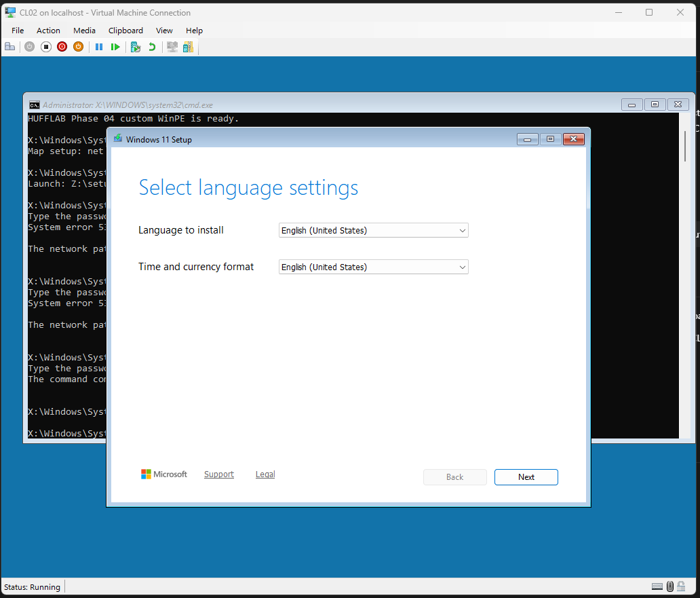Viewport: 700px width, 598px height.
Task: Open the Legal link
Action: point(265,474)
